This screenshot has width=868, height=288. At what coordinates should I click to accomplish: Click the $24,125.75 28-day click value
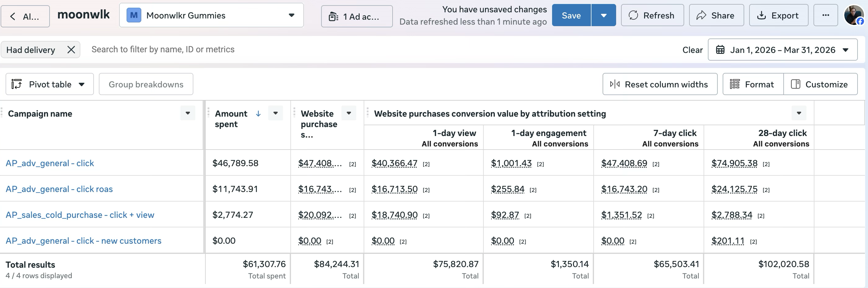pyautogui.click(x=734, y=189)
